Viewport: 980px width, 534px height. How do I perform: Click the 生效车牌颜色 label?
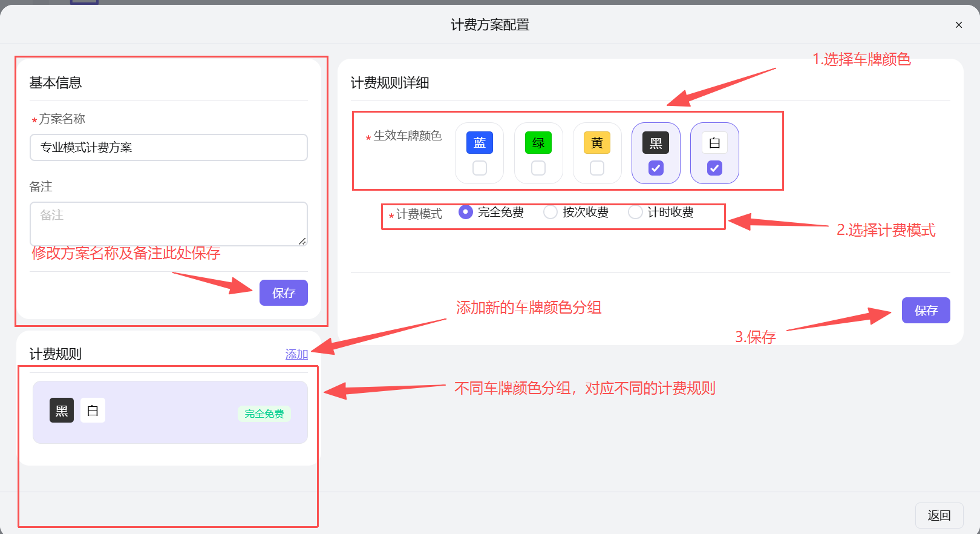(408, 136)
